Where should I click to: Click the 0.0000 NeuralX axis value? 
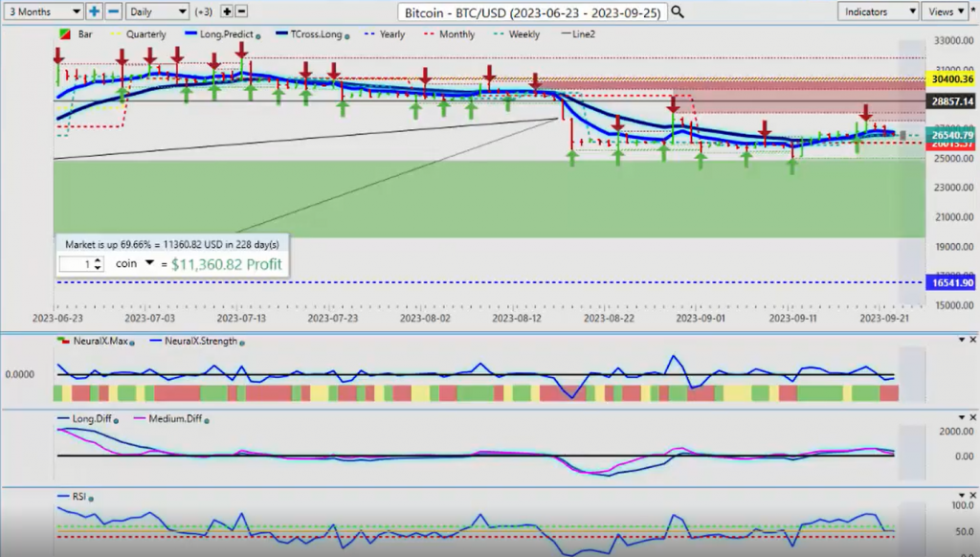pyautogui.click(x=20, y=374)
